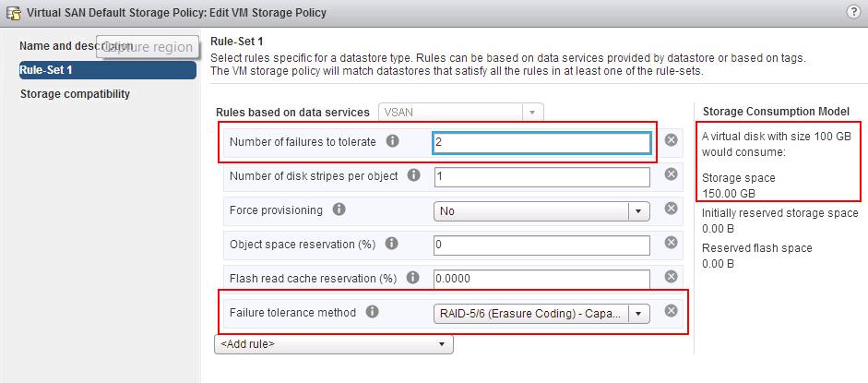Remove the Number of failures to tolerate rule
This screenshot has height=383, width=868.
tap(672, 140)
